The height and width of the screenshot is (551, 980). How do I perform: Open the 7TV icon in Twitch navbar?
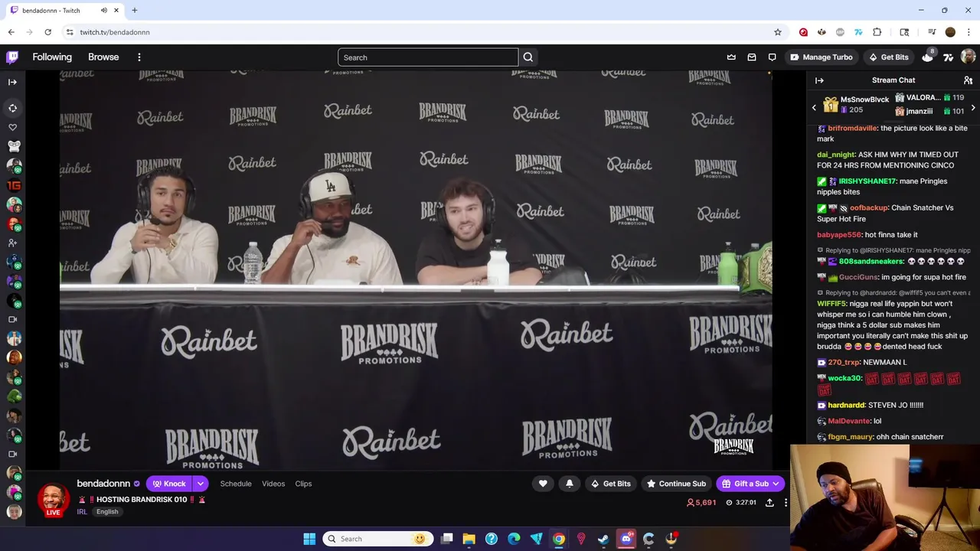click(x=948, y=57)
